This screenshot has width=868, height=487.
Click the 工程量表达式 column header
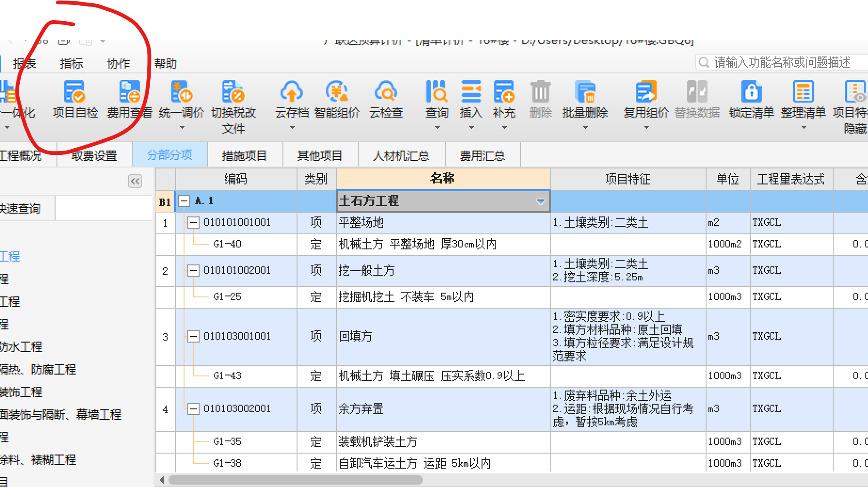[x=791, y=179]
